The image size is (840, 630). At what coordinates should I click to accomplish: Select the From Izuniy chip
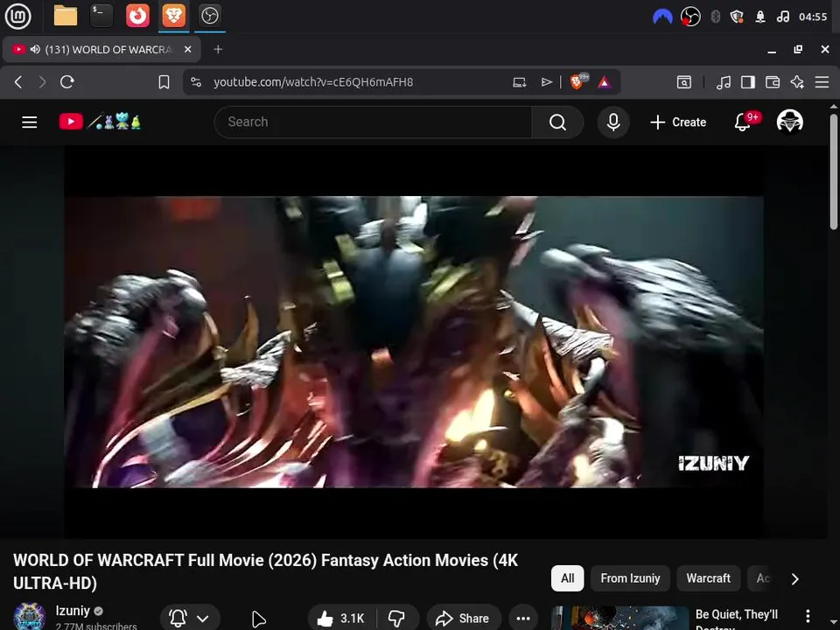pyautogui.click(x=630, y=578)
